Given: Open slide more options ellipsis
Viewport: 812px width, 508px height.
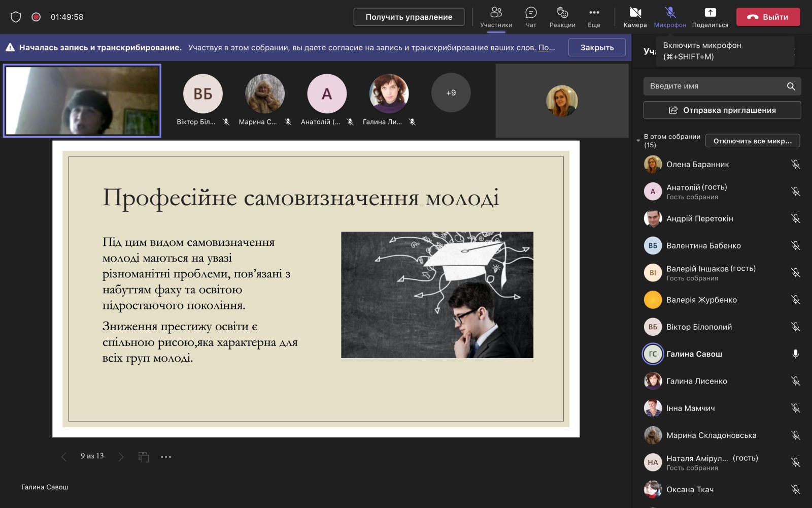Looking at the screenshot, I should coord(166,457).
